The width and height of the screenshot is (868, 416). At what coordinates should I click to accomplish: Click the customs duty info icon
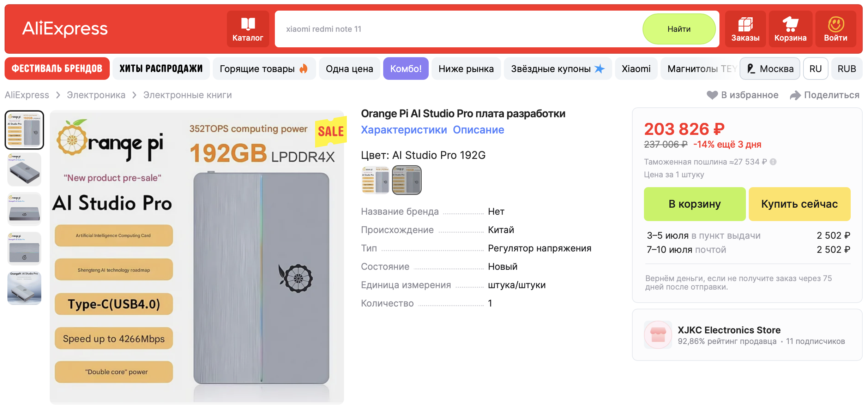pos(773,162)
